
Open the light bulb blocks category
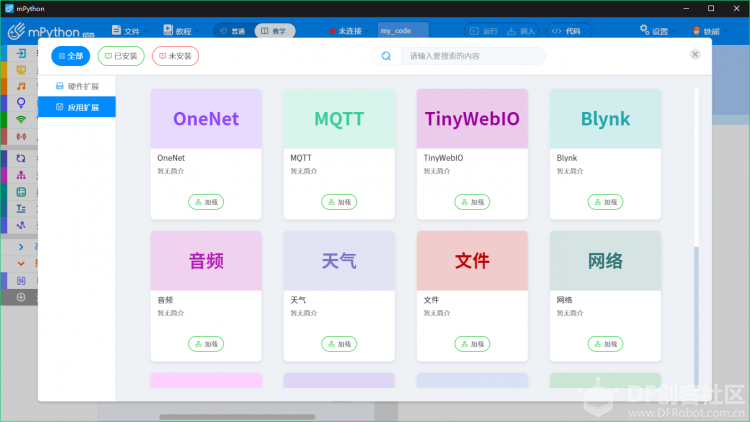[x=21, y=103]
